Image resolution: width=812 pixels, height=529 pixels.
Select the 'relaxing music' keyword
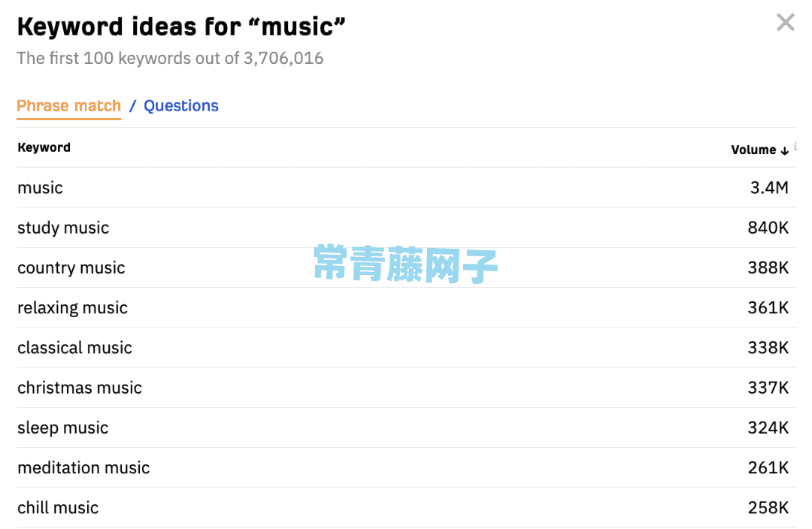click(x=72, y=307)
